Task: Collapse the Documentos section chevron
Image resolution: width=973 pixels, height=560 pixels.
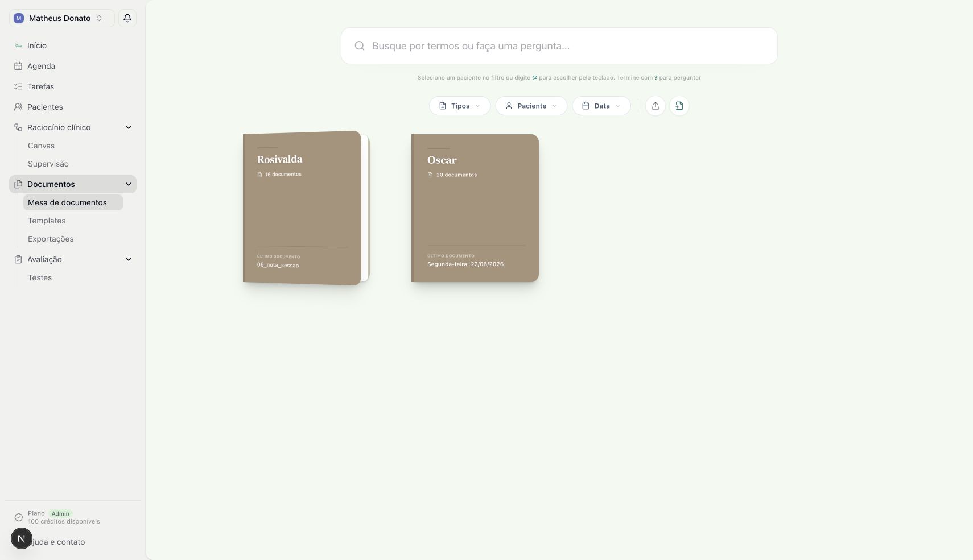Action: 129,184
